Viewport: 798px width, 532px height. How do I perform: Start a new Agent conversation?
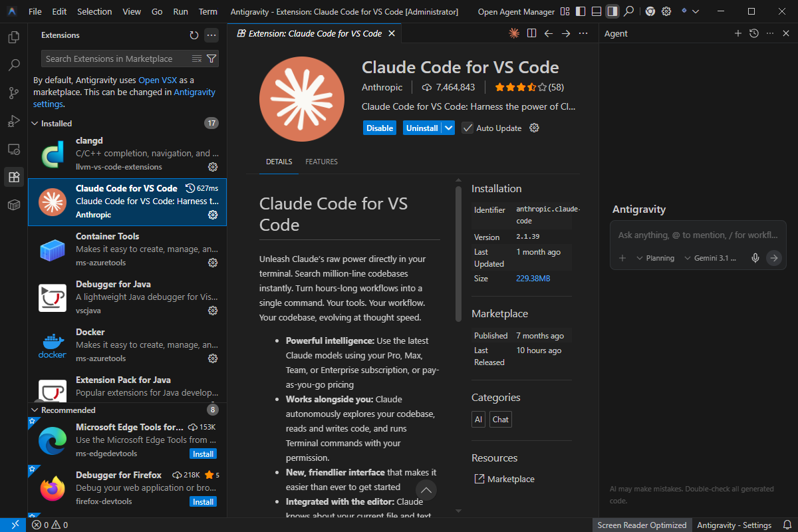[737, 33]
